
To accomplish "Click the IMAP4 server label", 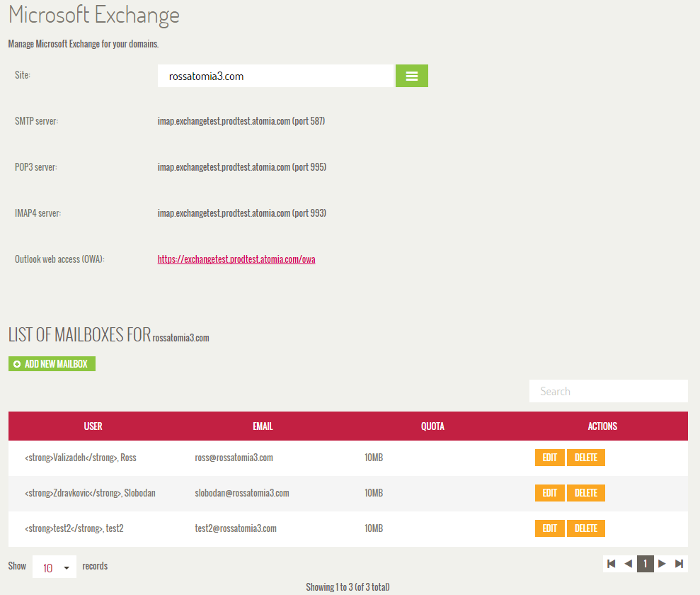I will pyautogui.click(x=38, y=213).
